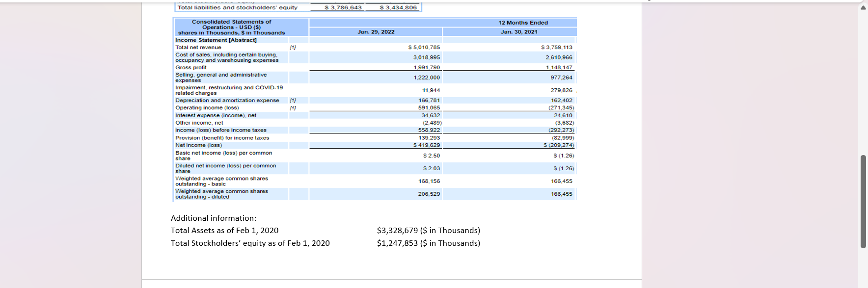
Task: Click cost of sales value '2,610,966'
Action: point(559,57)
